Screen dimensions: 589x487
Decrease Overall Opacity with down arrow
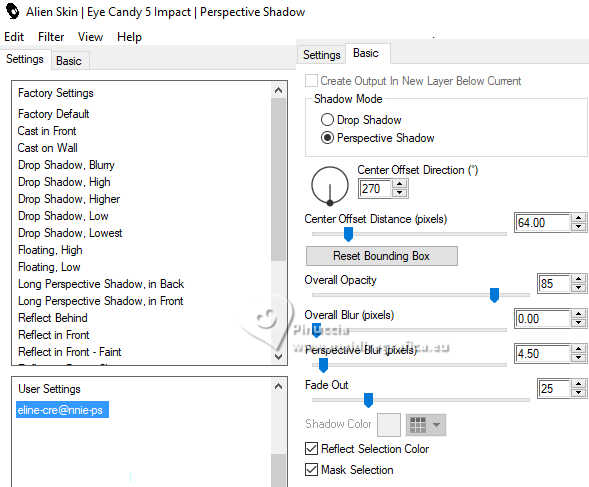[578, 288]
